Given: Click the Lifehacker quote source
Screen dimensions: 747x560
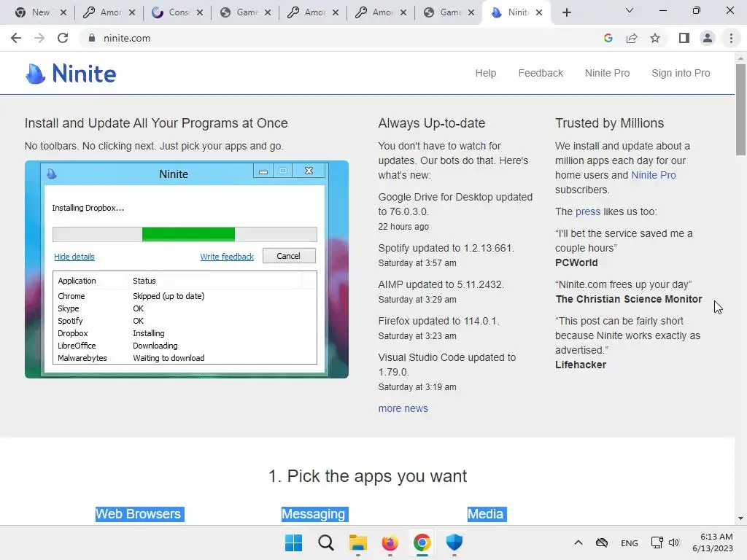Looking at the screenshot, I should tap(580, 365).
